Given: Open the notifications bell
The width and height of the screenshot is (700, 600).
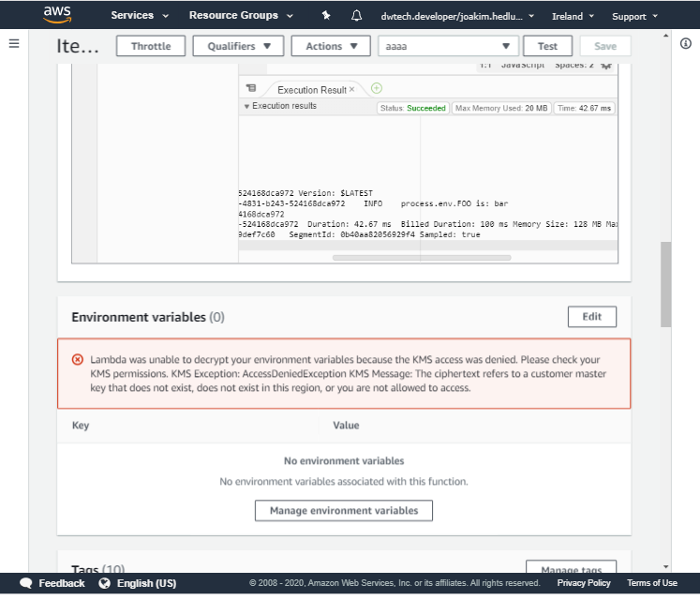Looking at the screenshot, I should click(x=356, y=16).
